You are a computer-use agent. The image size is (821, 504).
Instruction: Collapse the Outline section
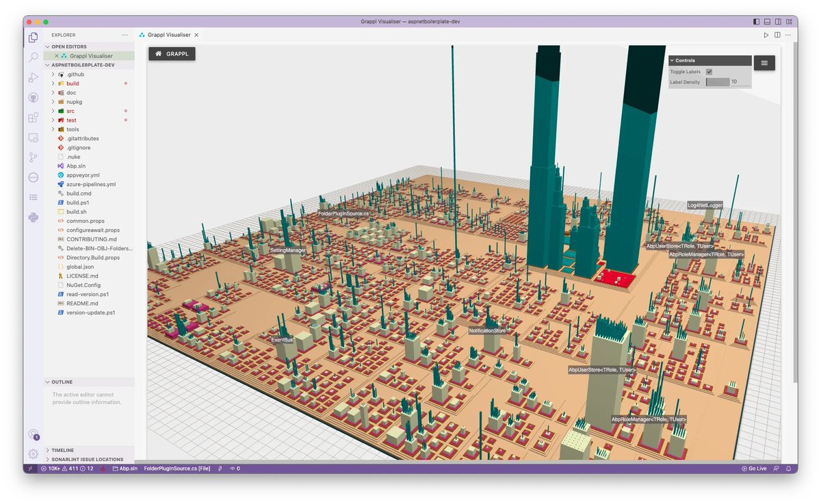(x=89, y=382)
